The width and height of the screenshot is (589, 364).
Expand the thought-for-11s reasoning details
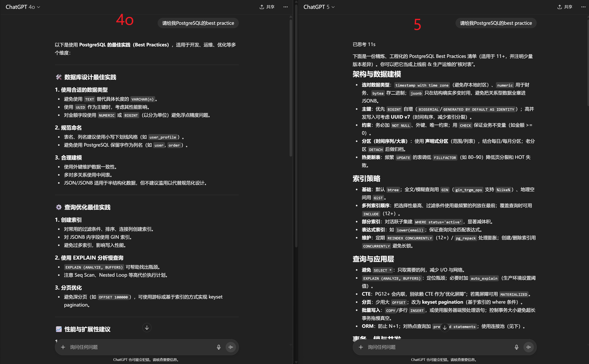point(364,44)
